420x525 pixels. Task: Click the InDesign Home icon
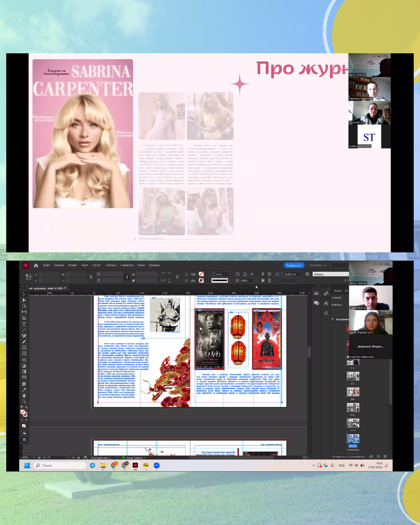click(36, 266)
